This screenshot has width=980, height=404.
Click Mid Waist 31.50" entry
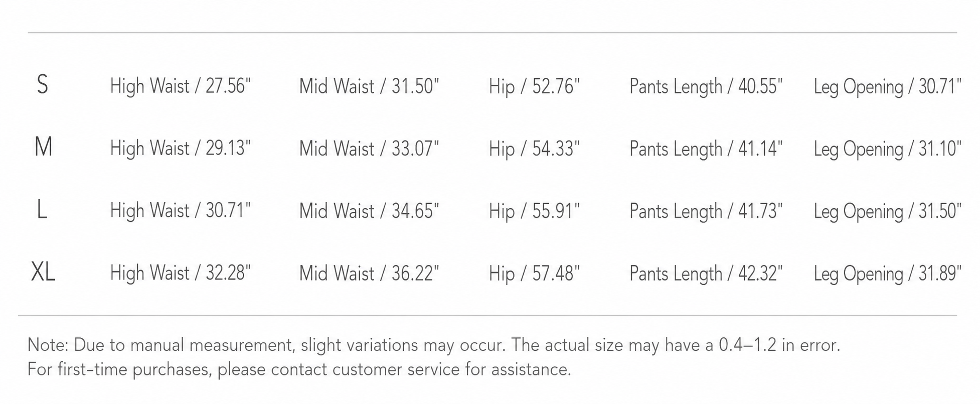369,86
